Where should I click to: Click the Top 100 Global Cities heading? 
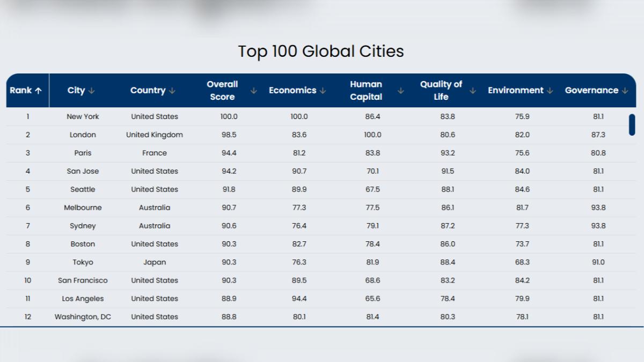point(321,51)
